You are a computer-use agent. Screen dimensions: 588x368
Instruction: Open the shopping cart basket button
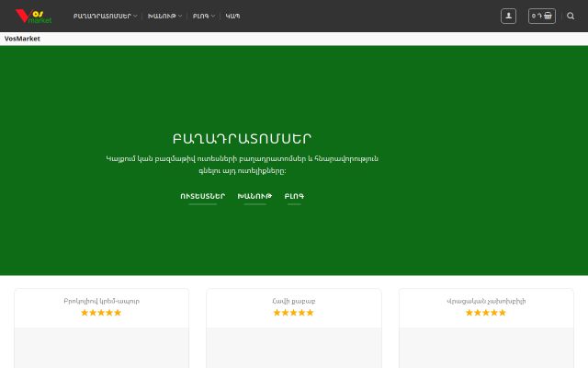point(541,17)
